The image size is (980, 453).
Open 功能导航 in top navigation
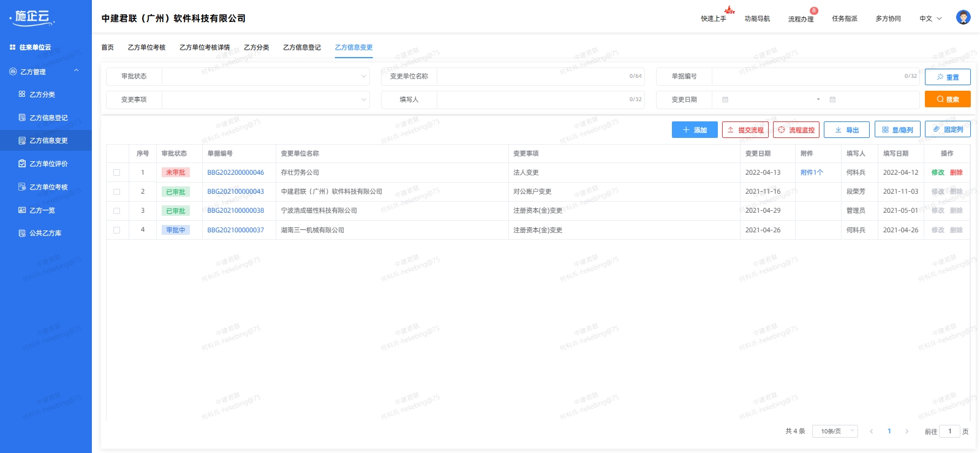(x=757, y=19)
